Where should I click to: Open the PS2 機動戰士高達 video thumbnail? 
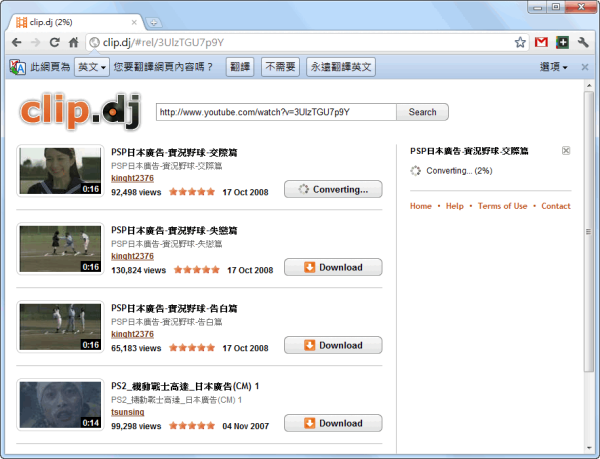tap(60, 405)
